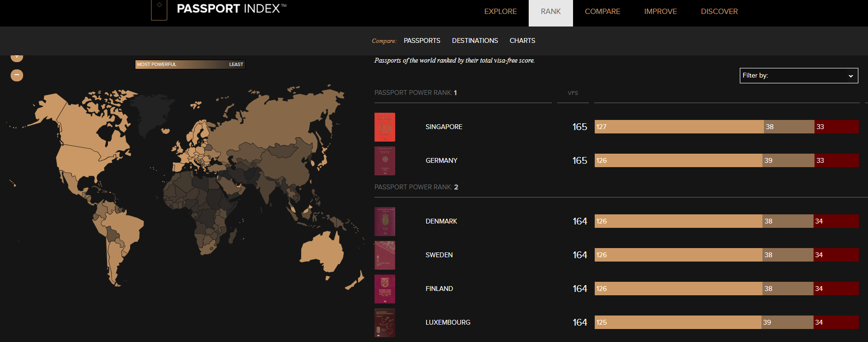The height and width of the screenshot is (342, 868).
Task: Open the Singapore passport cover thumbnail
Action: click(x=385, y=127)
